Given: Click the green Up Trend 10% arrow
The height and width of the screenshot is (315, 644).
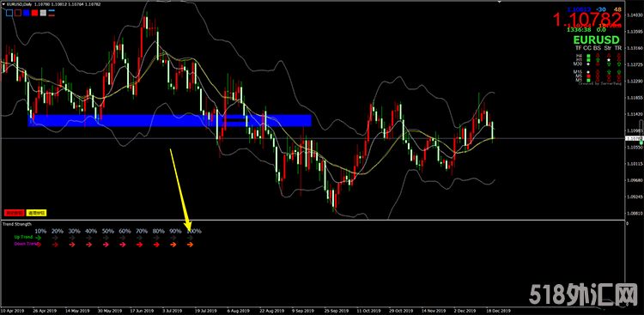Looking at the screenshot, I should tap(39, 238).
